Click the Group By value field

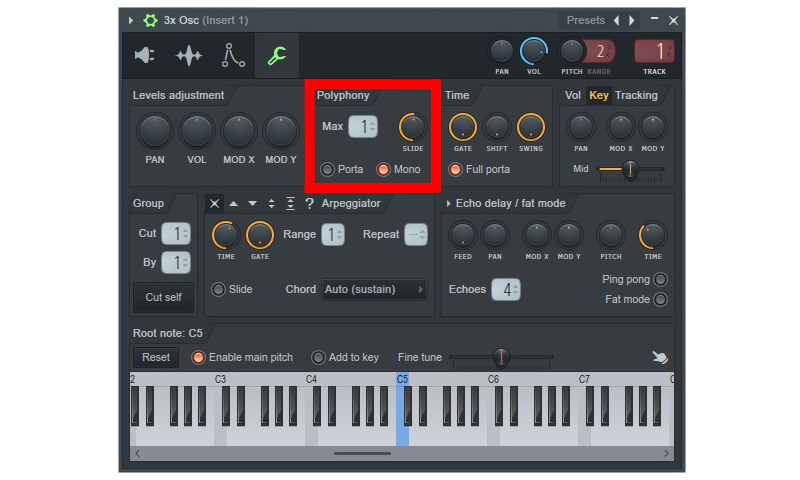176,263
